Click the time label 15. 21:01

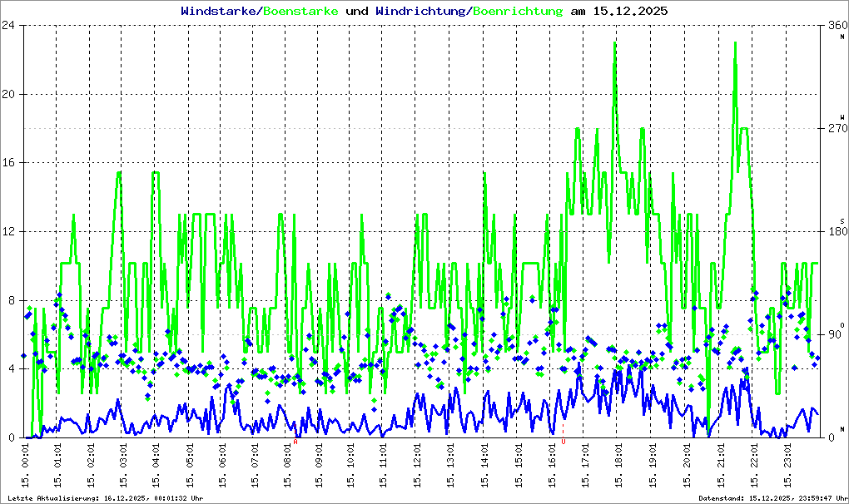click(x=721, y=465)
